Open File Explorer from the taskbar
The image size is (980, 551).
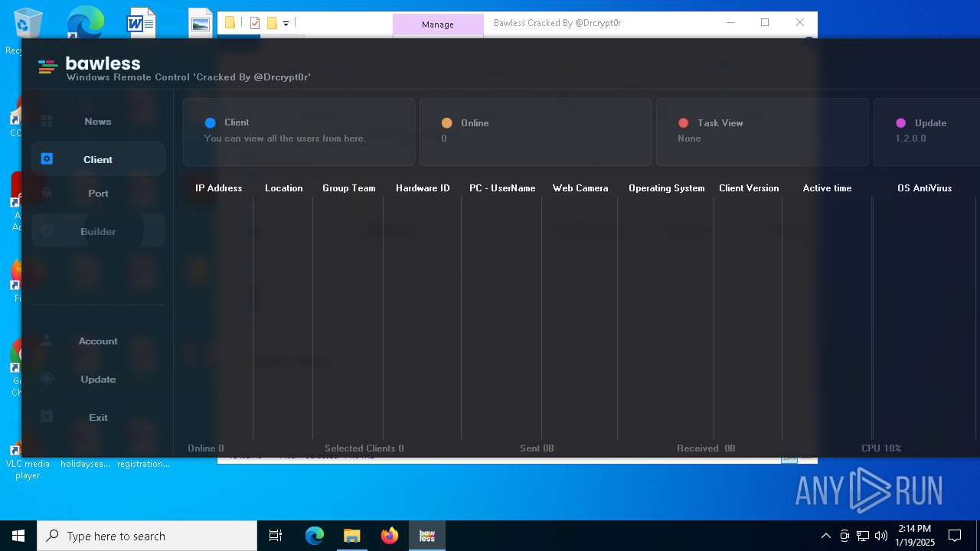[351, 536]
